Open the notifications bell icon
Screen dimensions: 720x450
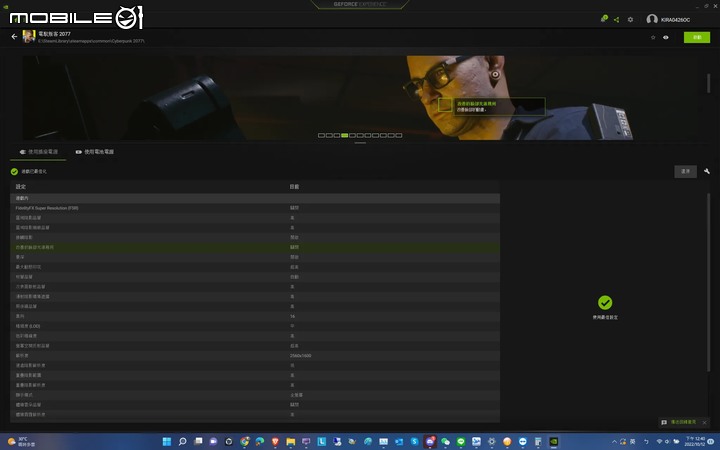[x=604, y=19]
